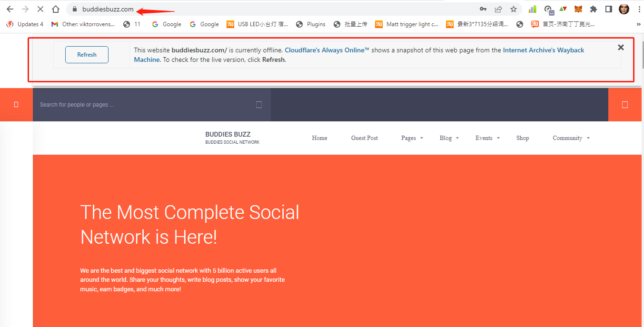Viewport: 644px width, 327px height.
Task: Click the Search for people or pages field
Action: click(x=143, y=105)
